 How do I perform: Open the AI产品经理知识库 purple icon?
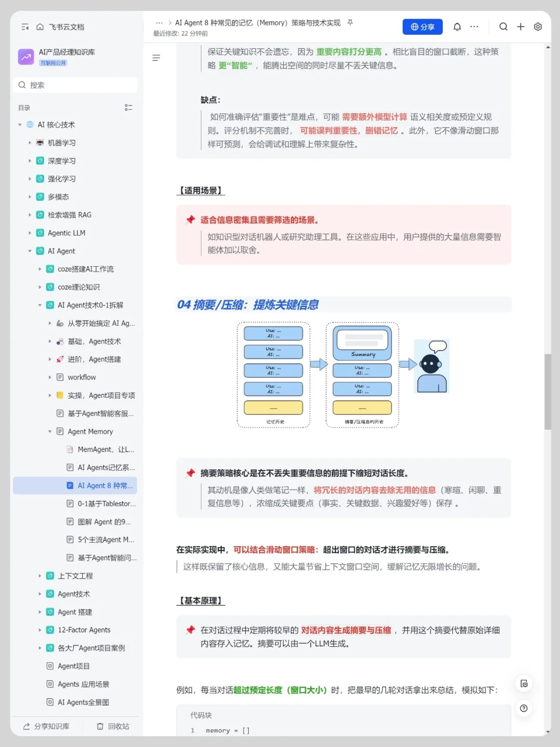26,57
